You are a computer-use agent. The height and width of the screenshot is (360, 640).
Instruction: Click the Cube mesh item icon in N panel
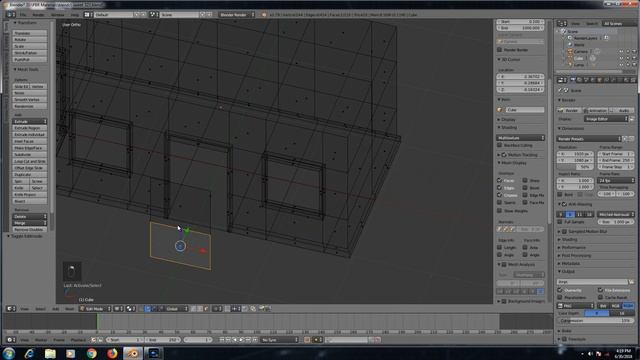coord(500,110)
